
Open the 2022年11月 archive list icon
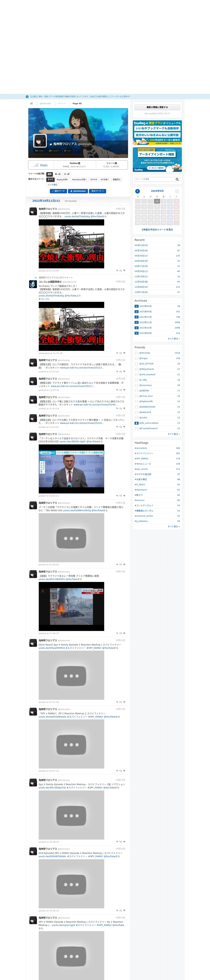tap(136, 322)
